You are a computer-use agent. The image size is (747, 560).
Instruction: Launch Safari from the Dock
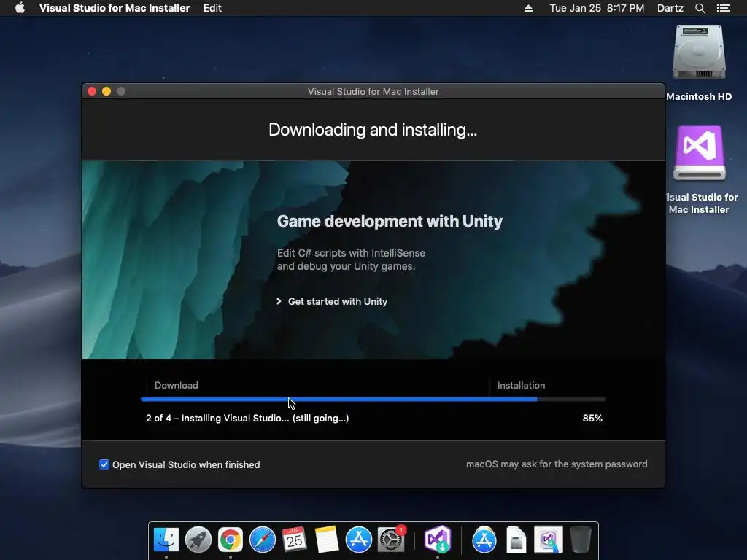(263, 540)
